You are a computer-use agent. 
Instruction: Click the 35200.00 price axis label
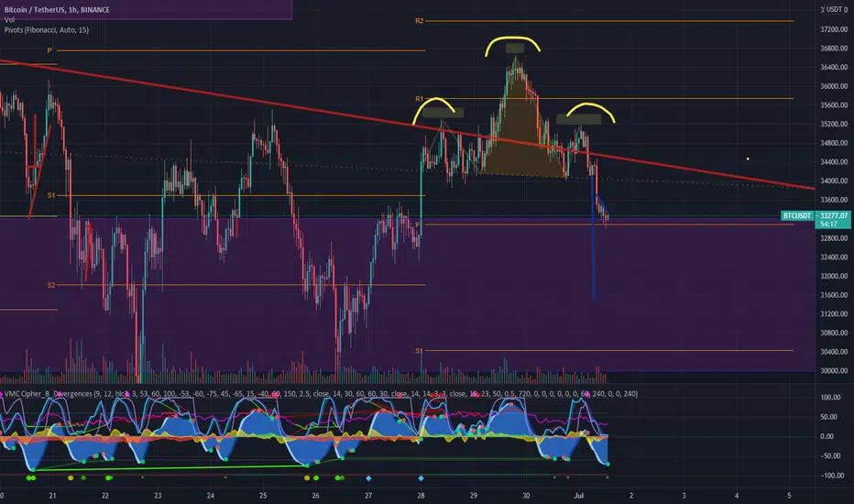tap(834, 124)
